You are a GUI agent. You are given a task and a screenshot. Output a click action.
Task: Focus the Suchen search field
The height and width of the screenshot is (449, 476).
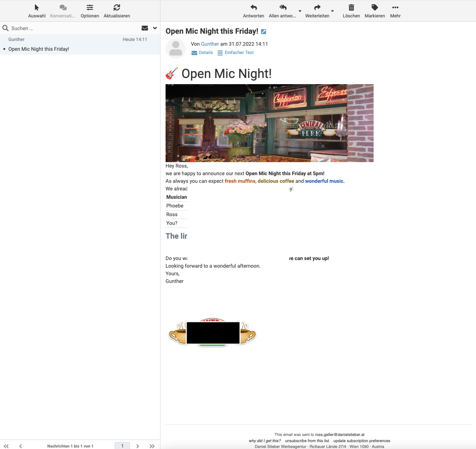tap(74, 28)
